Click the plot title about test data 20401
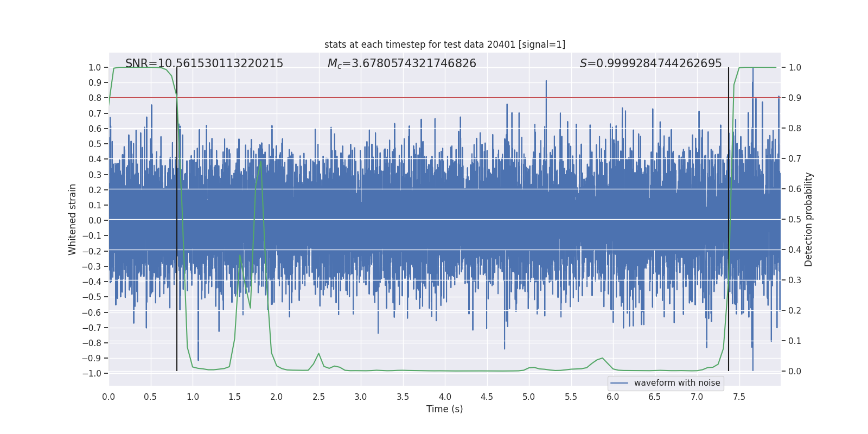 click(444, 44)
